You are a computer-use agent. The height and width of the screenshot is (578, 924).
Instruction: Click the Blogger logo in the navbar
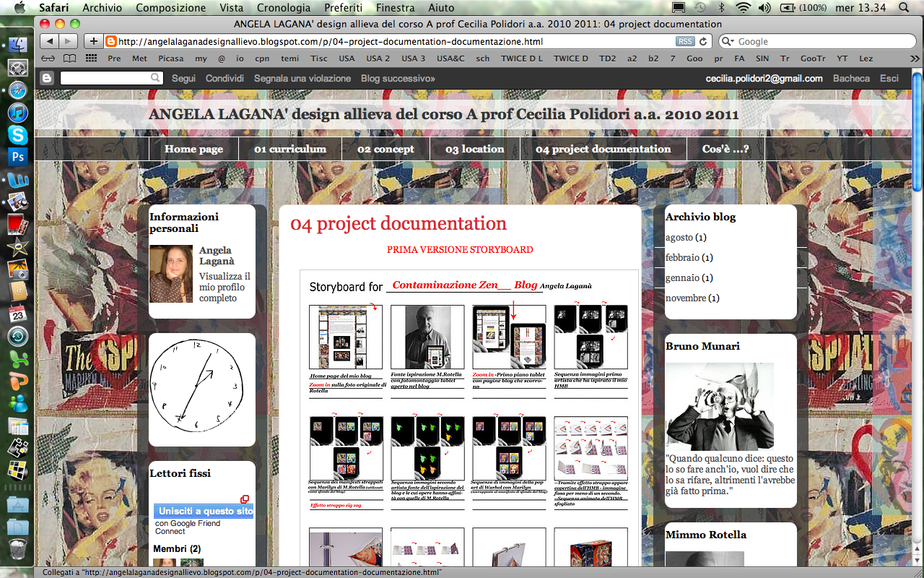click(47, 78)
